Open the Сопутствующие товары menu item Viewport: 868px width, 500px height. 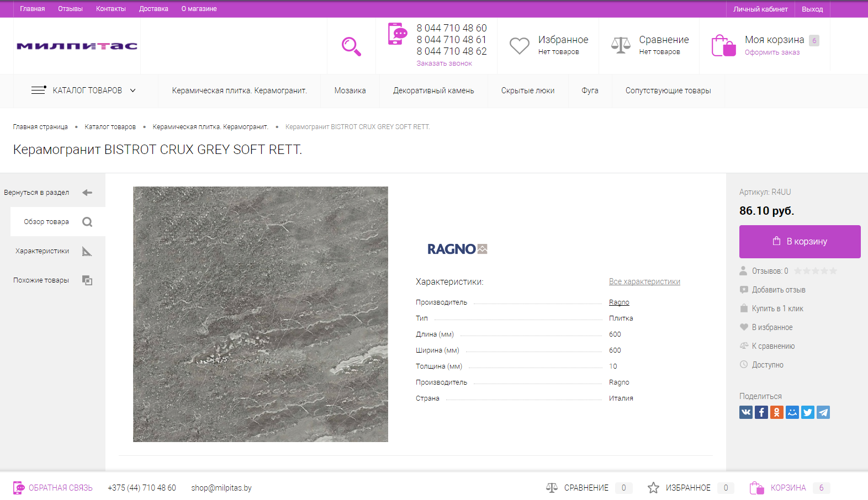tap(668, 91)
